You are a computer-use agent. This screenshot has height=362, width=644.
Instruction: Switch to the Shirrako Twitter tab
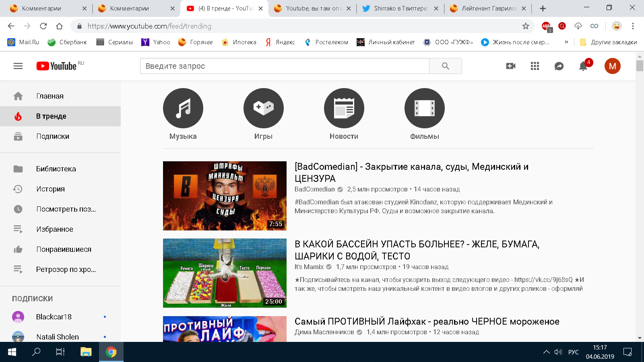[400, 8]
